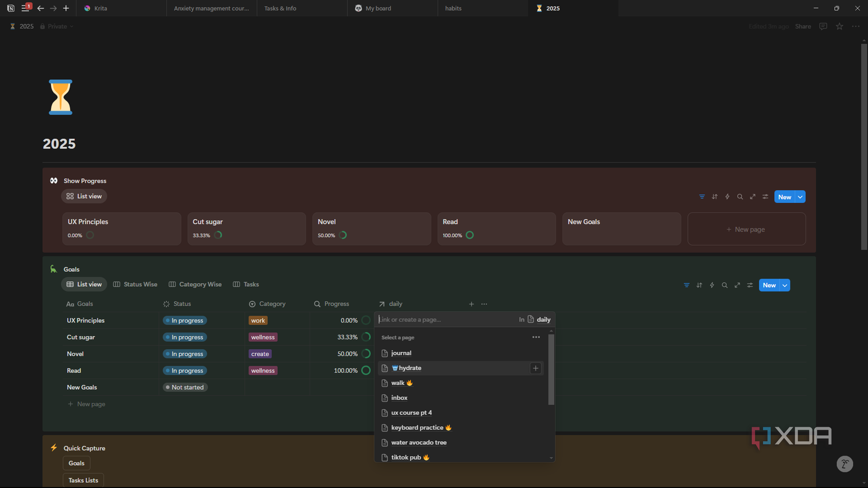
Task: Click the search icon in Show Progress
Action: pyautogui.click(x=740, y=197)
